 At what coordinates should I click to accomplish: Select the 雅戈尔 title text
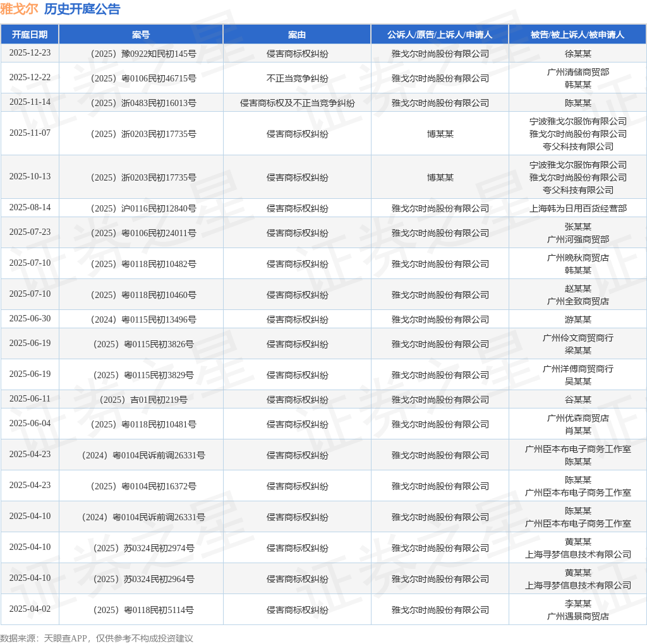click(x=19, y=9)
